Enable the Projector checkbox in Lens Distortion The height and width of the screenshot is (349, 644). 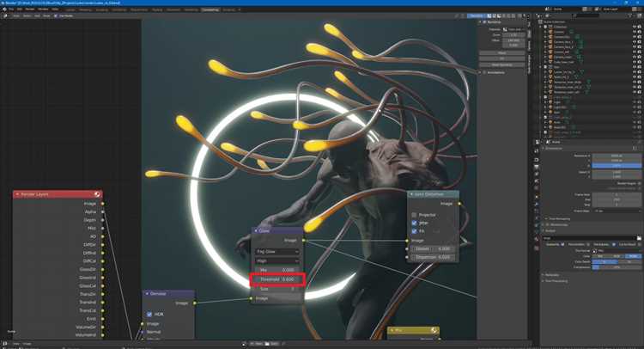(415, 215)
